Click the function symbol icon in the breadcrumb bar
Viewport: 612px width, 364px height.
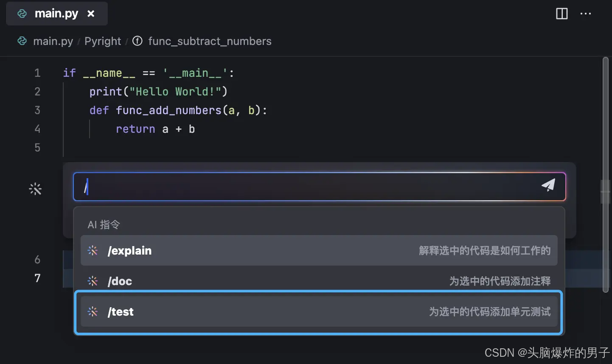(138, 41)
